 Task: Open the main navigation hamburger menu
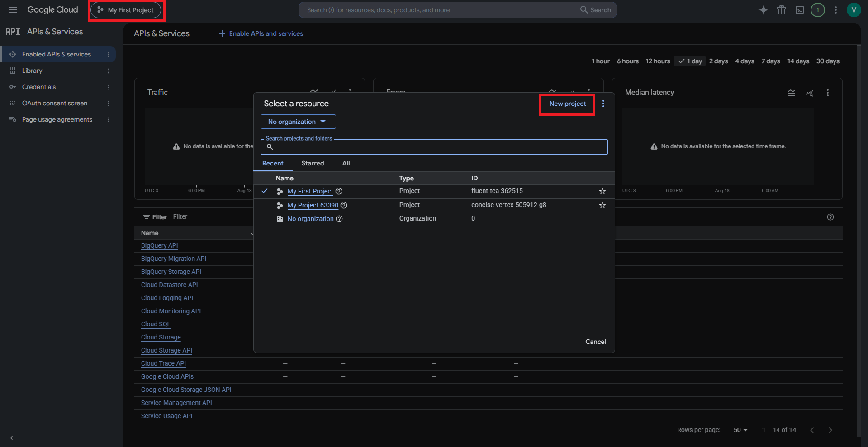click(13, 10)
